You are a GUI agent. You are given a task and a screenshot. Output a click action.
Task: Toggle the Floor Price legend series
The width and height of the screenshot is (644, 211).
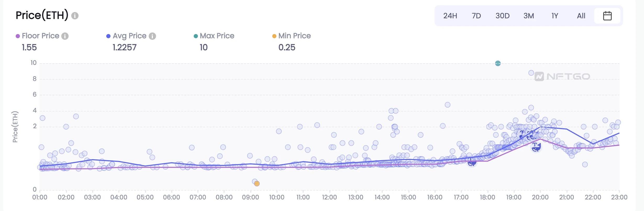pyautogui.click(x=40, y=36)
